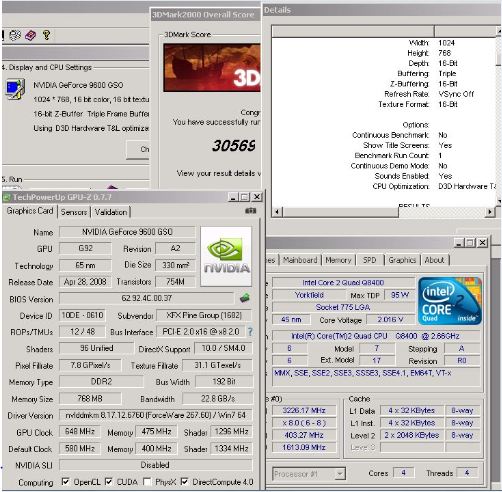The width and height of the screenshot is (502, 492).
Task: Click the gear settings icon in 3DMark toolbar
Action: (15, 35)
